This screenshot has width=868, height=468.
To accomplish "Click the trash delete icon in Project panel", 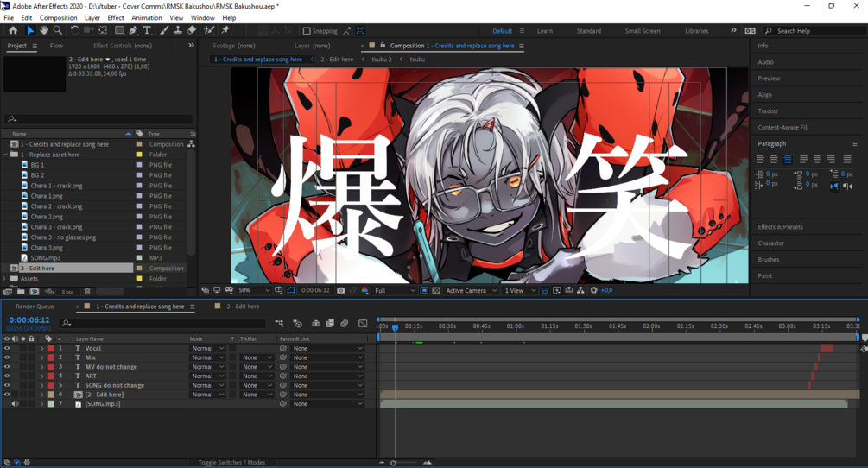I will click(87, 292).
